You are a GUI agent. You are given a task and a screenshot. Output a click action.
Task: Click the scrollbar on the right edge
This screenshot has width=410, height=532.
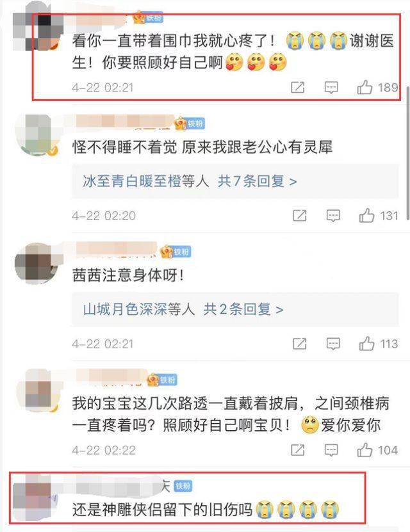(x=407, y=152)
